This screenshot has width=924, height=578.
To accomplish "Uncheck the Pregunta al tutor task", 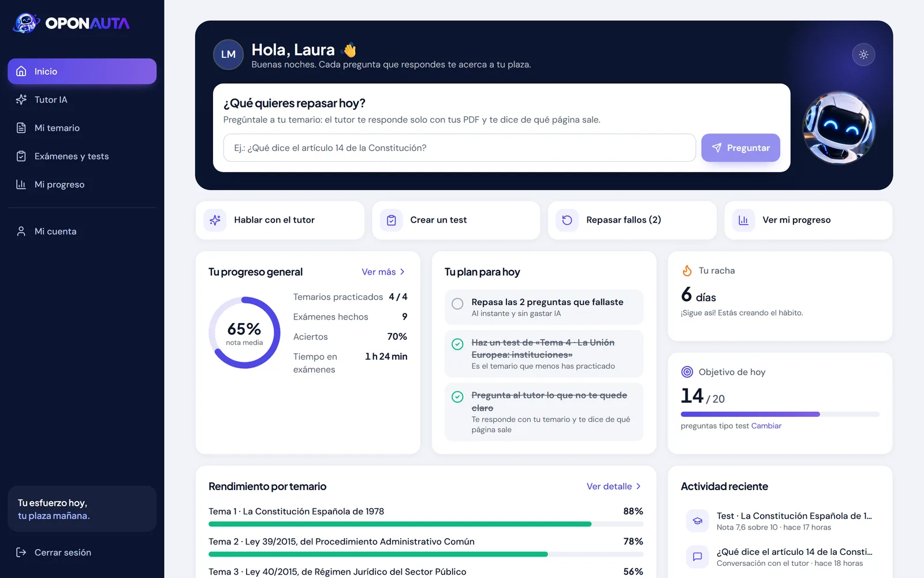I will [457, 397].
